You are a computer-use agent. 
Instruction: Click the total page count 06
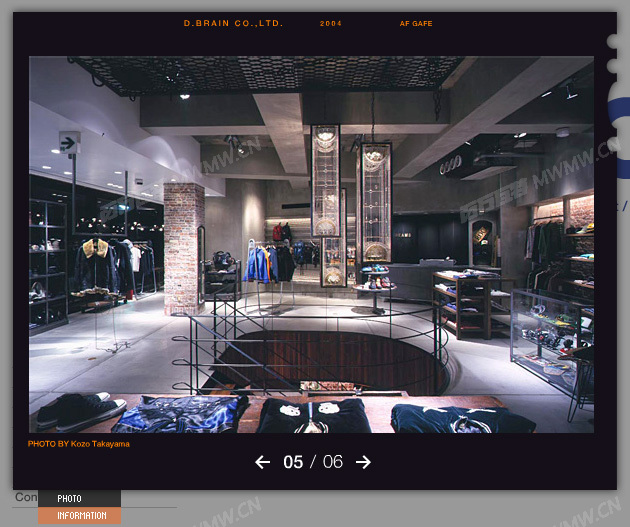click(x=333, y=462)
